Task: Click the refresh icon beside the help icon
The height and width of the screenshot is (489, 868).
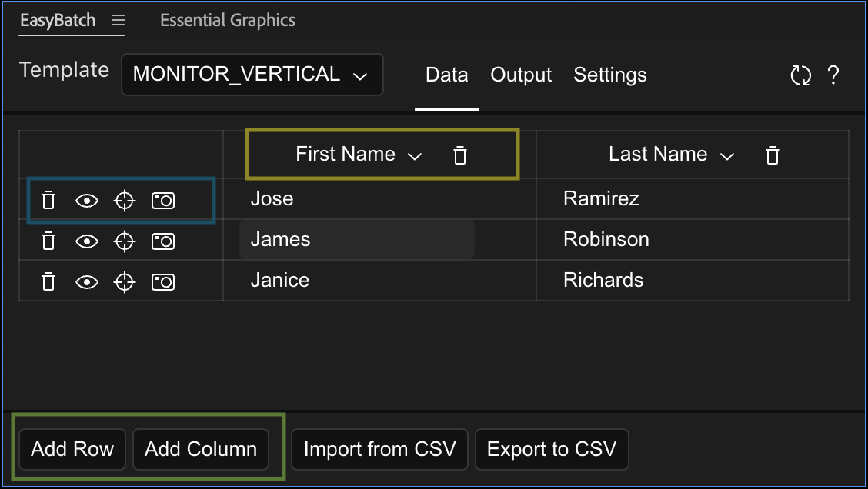Action: [800, 75]
